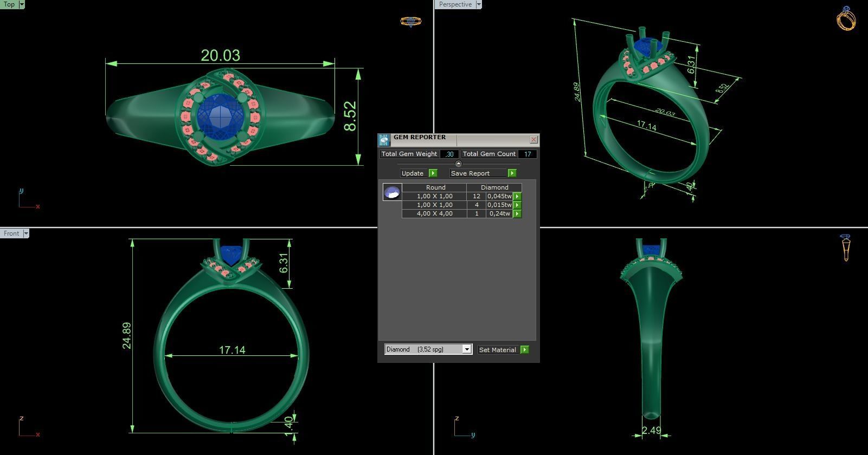Click the Top viewport title label
The height and width of the screenshot is (455, 868).
(9, 4)
